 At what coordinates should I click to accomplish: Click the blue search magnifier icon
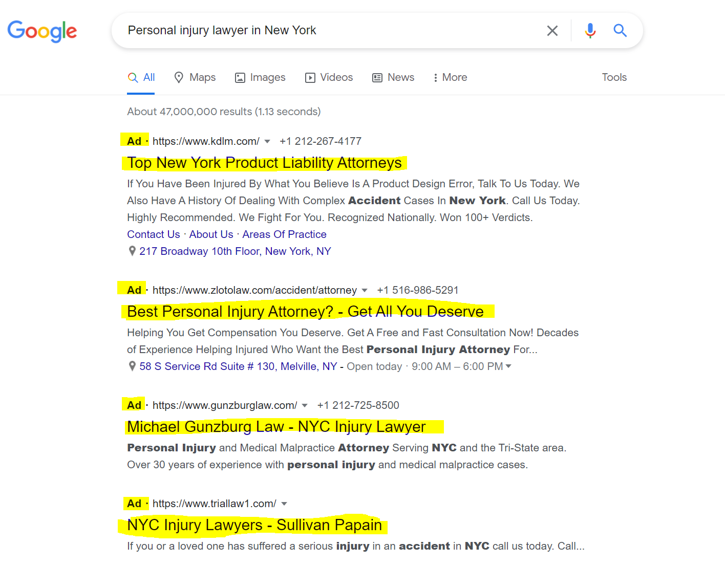click(620, 31)
